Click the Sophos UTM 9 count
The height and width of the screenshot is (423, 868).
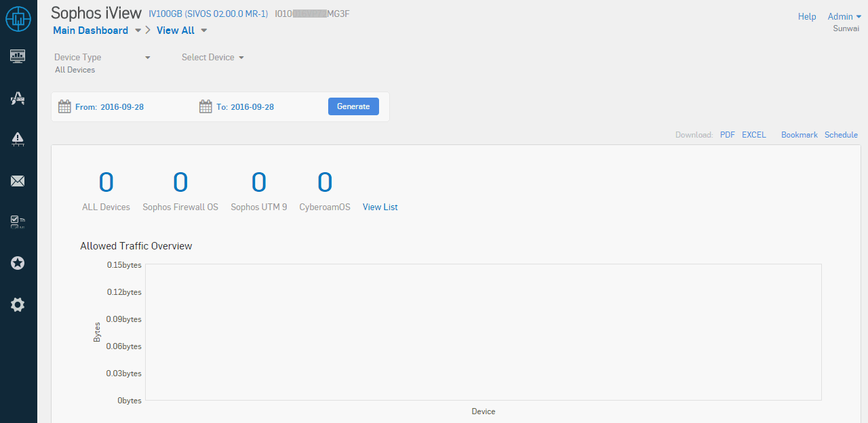[259, 182]
